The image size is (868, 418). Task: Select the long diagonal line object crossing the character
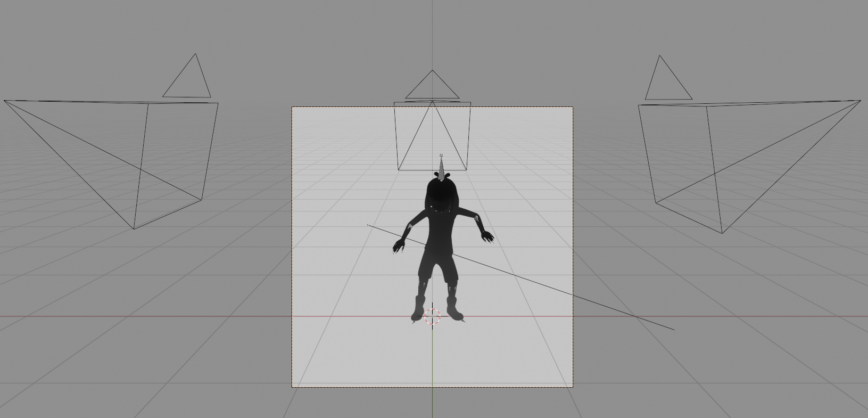pos(520,277)
